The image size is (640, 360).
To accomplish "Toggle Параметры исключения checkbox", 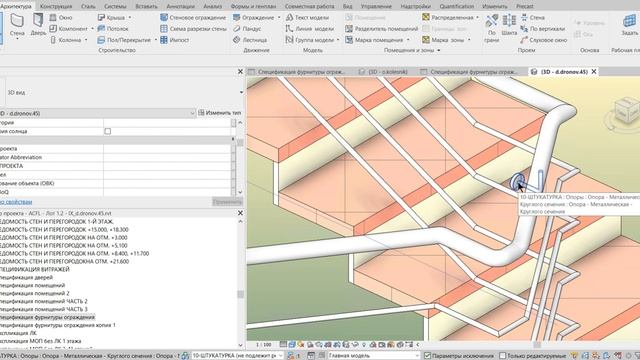I will [x=427, y=356].
